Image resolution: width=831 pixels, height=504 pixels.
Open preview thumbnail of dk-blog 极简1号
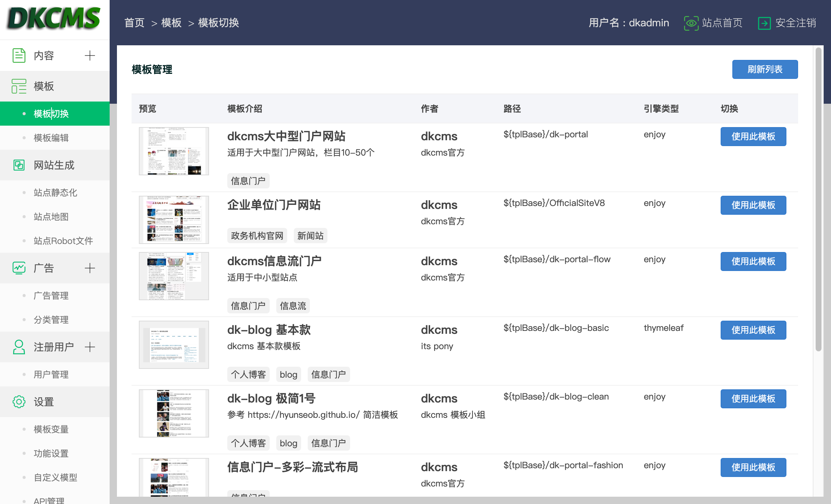click(174, 413)
